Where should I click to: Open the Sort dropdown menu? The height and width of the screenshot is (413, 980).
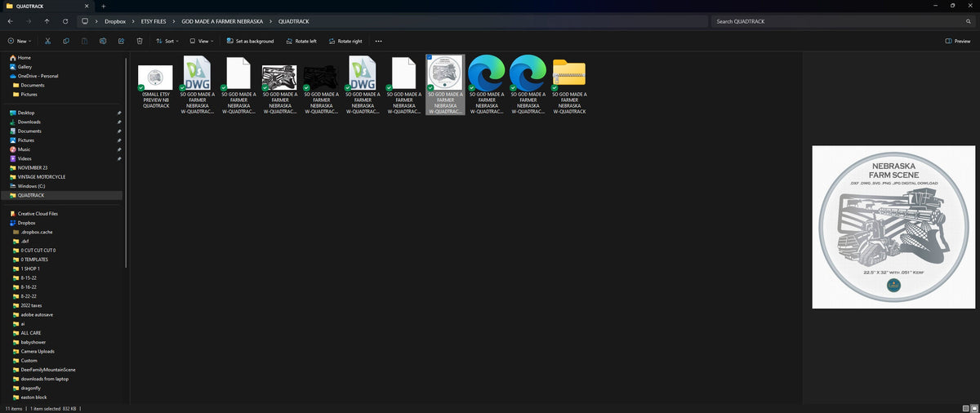coord(167,41)
